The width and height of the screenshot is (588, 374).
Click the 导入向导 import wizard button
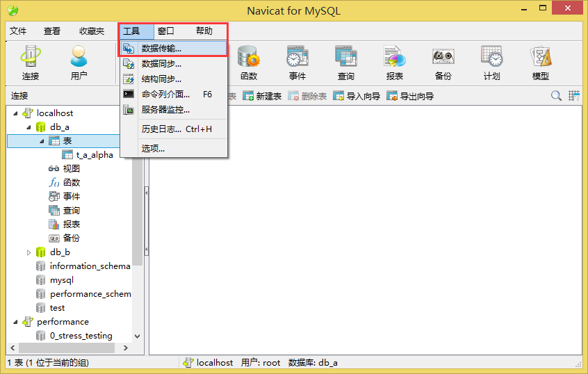coord(357,96)
